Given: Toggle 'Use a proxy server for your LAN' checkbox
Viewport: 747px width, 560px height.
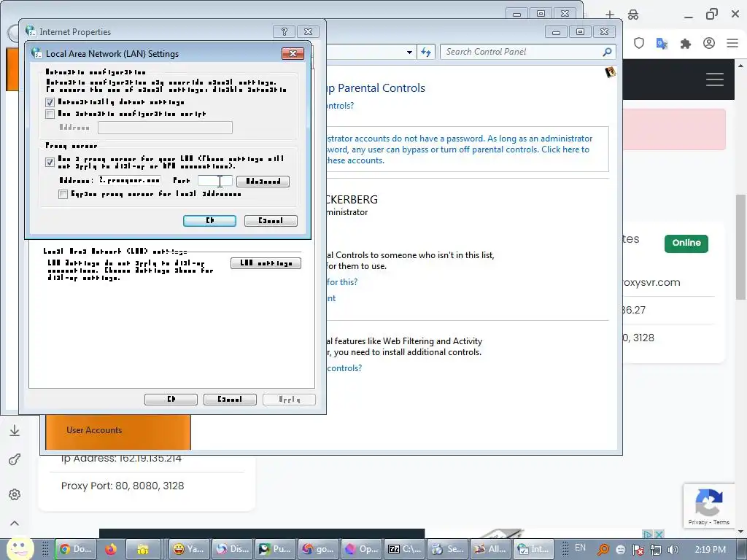Looking at the screenshot, I should 50,162.
